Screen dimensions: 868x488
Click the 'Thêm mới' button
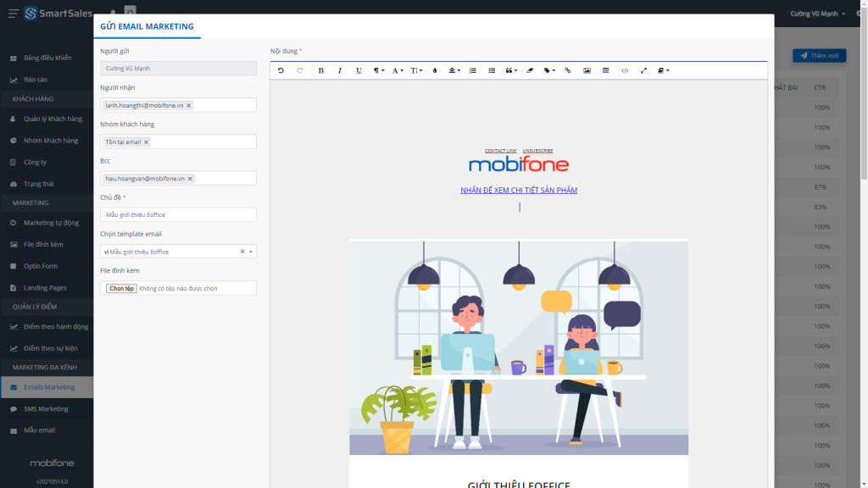[x=820, y=56]
